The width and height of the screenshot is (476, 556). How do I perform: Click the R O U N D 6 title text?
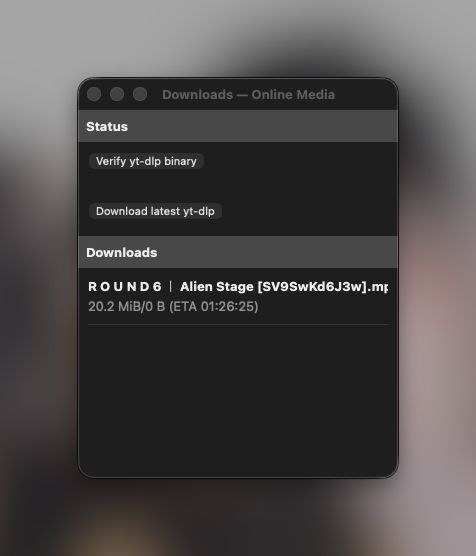pyautogui.click(x=125, y=287)
